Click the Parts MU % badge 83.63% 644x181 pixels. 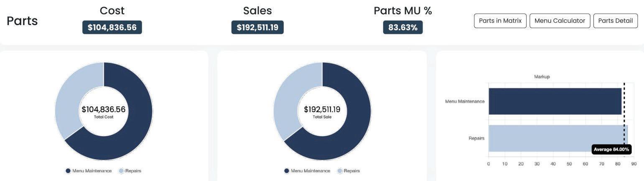(x=403, y=28)
